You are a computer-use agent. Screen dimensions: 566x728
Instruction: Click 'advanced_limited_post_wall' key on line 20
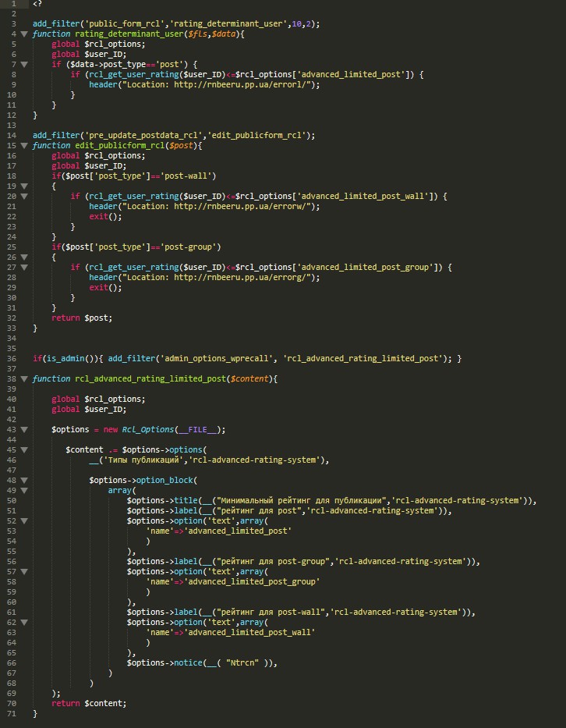coord(363,197)
